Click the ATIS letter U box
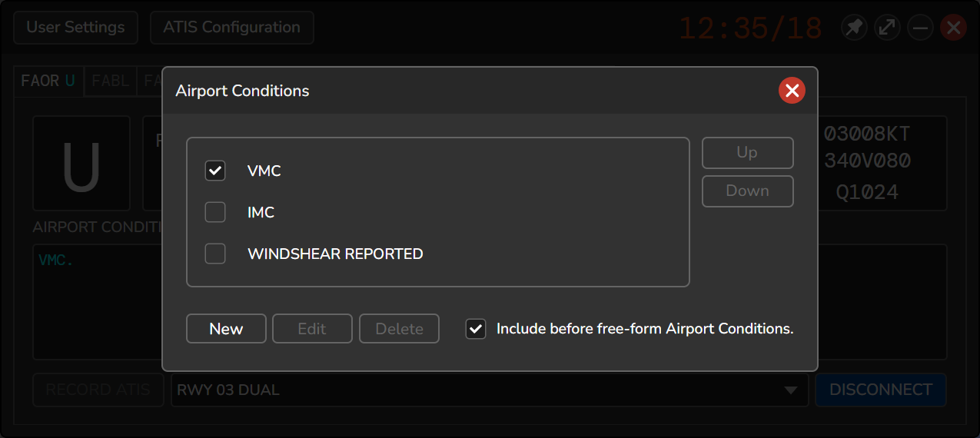Image resolution: width=980 pixels, height=438 pixels. click(81, 163)
